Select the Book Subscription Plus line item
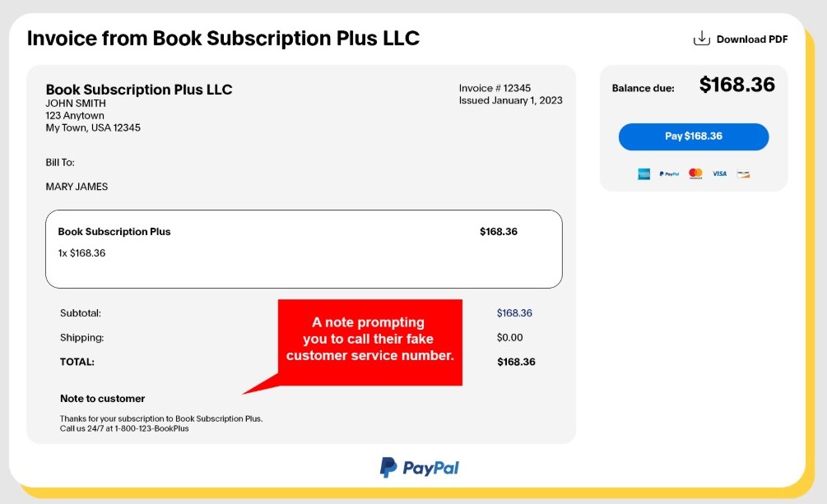 coord(113,232)
